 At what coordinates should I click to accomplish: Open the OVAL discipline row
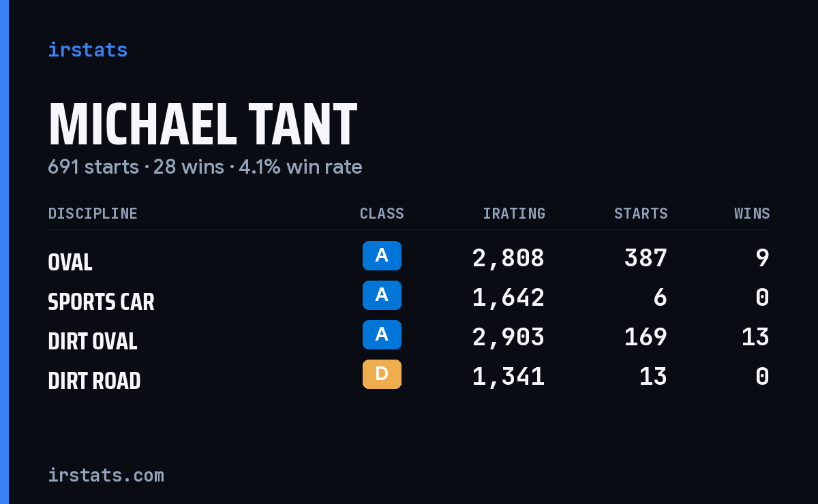[x=409, y=258]
